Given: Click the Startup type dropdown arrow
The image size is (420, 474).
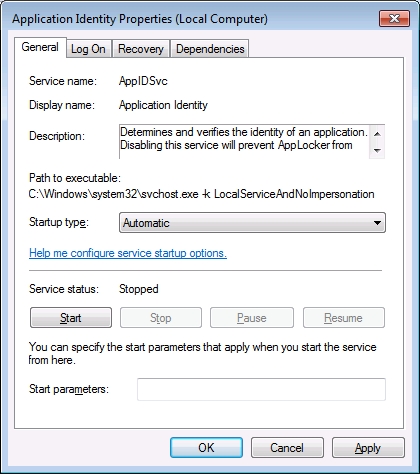Looking at the screenshot, I should [377, 223].
